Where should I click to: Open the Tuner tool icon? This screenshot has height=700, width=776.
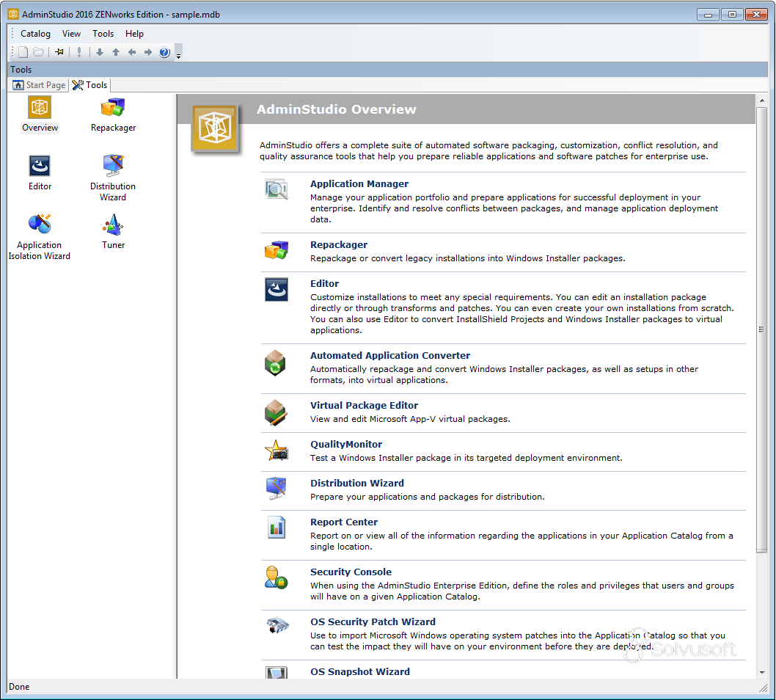click(112, 225)
